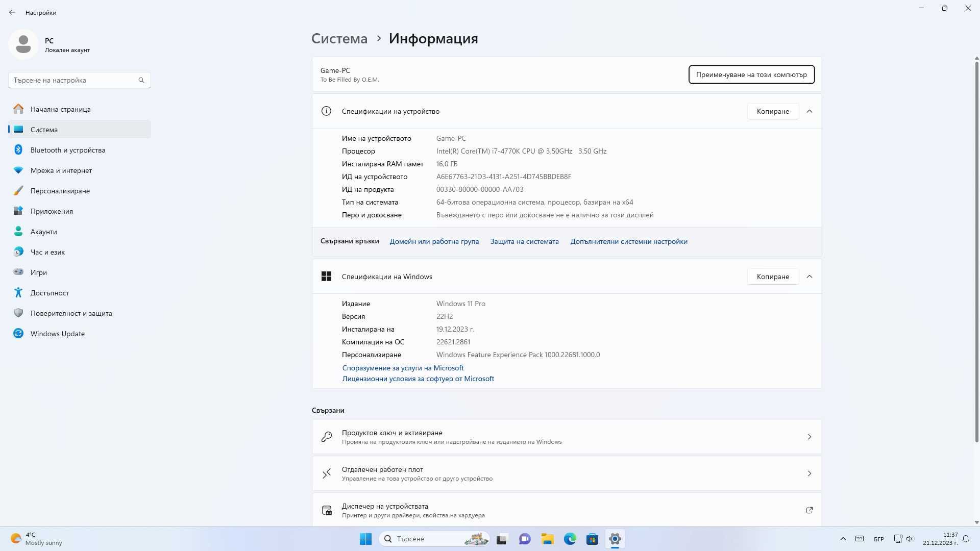Select Система in the sidebar

[x=80, y=130]
